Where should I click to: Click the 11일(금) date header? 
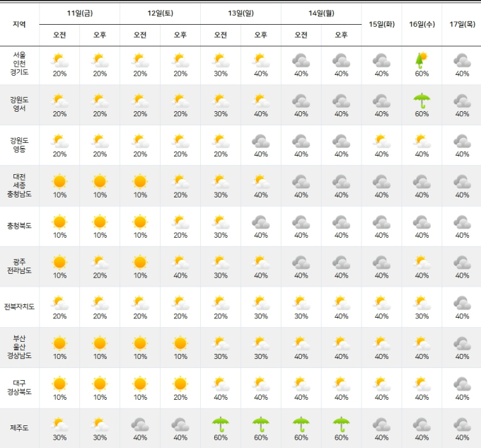80,13
